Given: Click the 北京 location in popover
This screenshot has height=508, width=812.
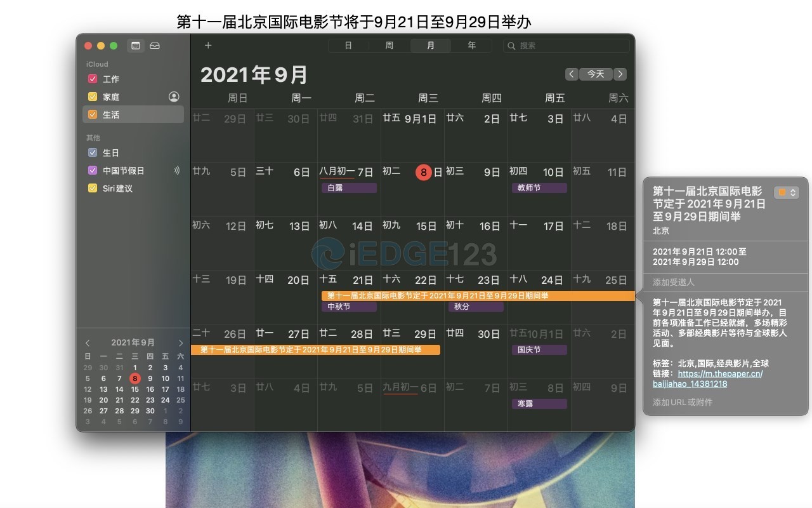Looking at the screenshot, I should point(661,231).
